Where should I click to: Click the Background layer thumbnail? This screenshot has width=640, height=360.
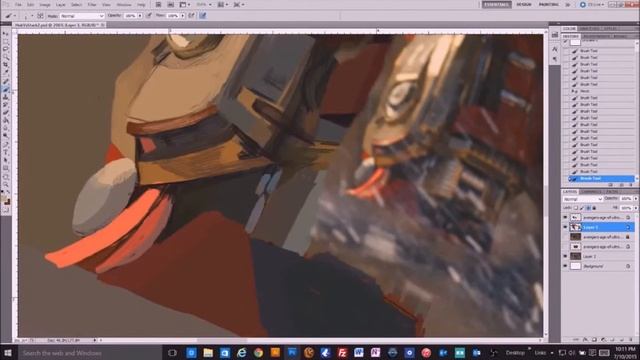[x=576, y=266]
